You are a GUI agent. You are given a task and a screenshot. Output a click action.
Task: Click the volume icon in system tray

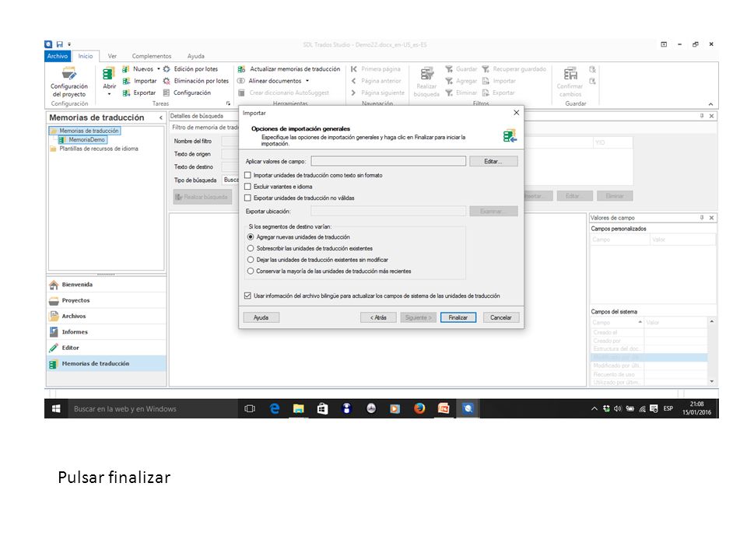point(618,408)
